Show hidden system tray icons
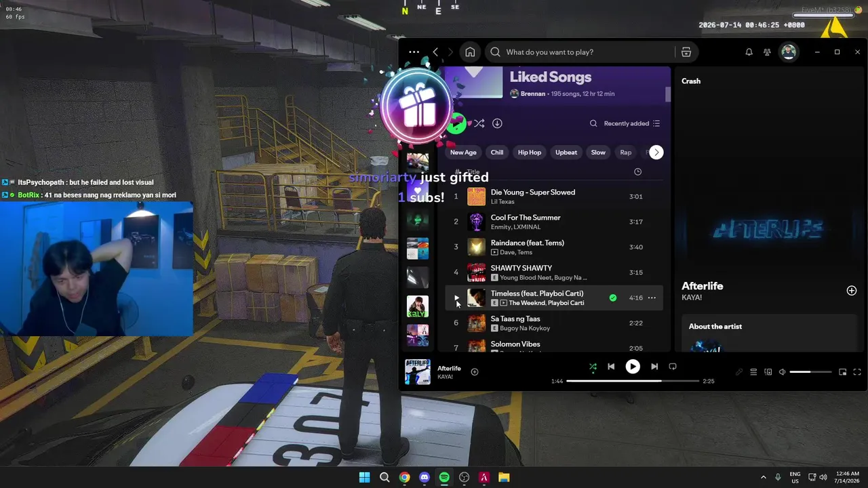This screenshot has height=488, width=868. click(x=763, y=477)
